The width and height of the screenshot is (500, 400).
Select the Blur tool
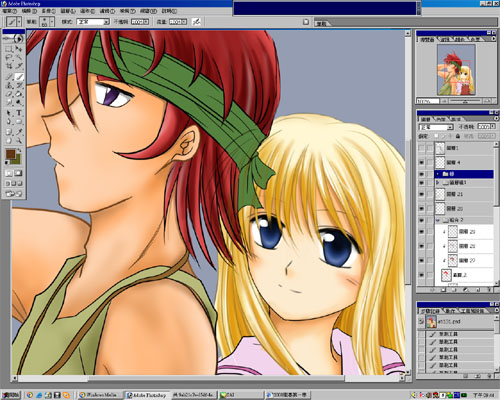click(9, 103)
